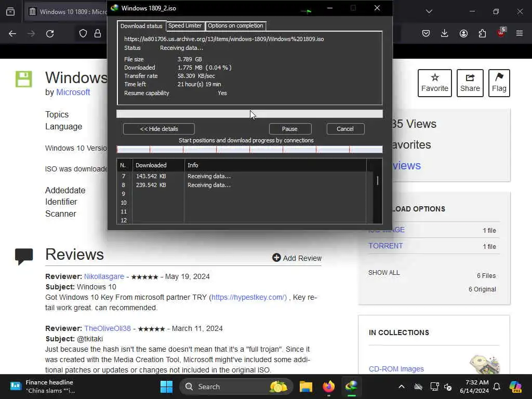This screenshot has width=532, height=399.
Task: Open Firefox account icon
Action: click(463, 33)
